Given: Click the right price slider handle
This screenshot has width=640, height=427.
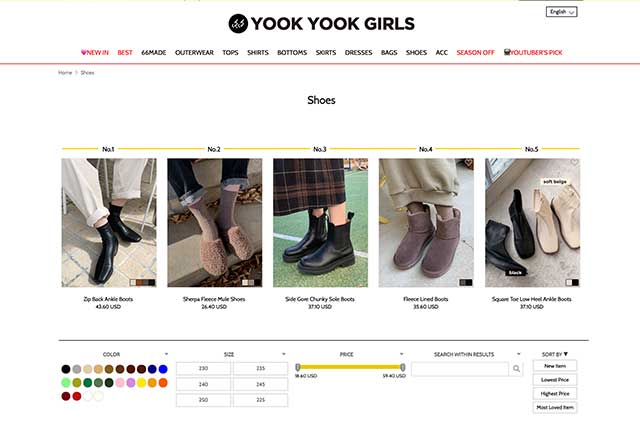Looking at the screenshot, I should click(403, 367).
